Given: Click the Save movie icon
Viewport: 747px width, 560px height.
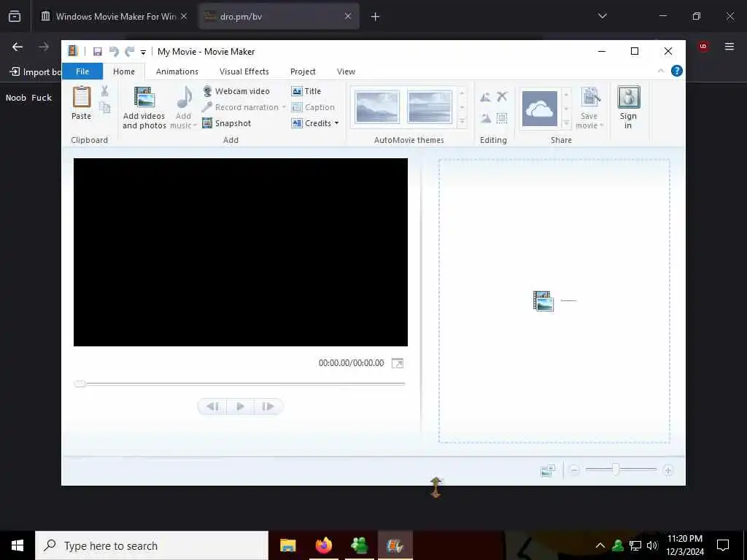Looking at the screenshot, I should tap(589, 98).
